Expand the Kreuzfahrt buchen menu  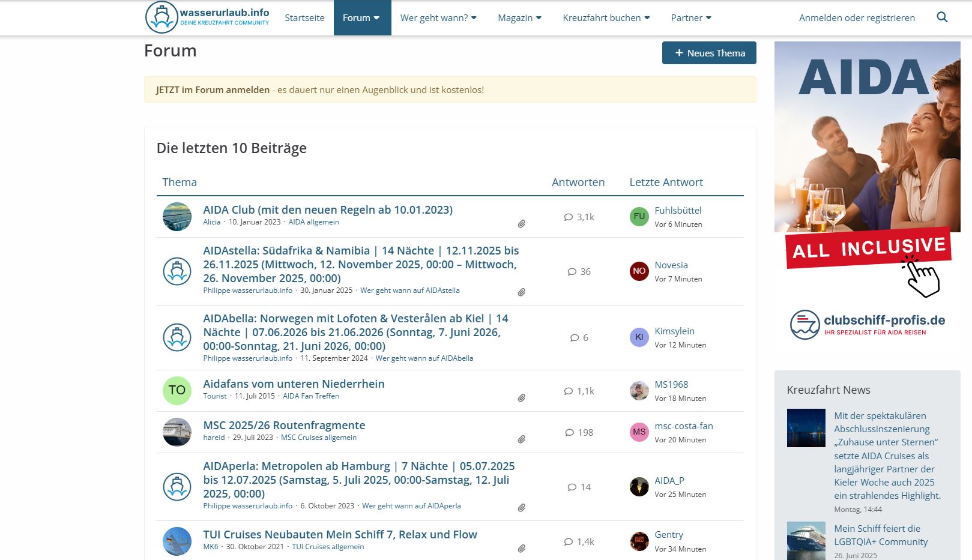[606, 18]
